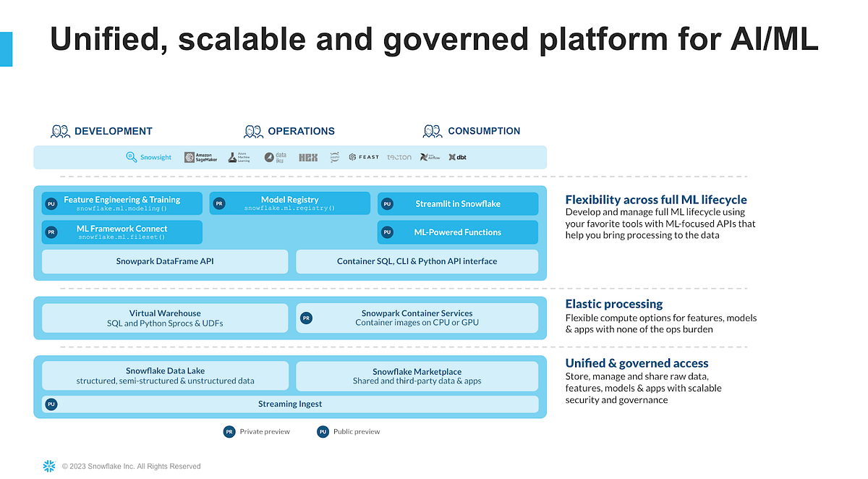Click the Amazon SageMaker logo
This screenshot has width=868, height=479.
coord(200,157)
